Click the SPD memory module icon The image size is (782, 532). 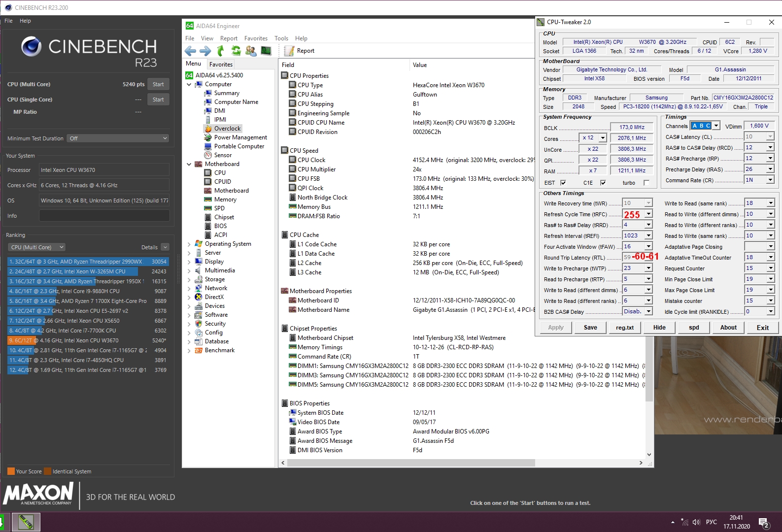(208, 208)
